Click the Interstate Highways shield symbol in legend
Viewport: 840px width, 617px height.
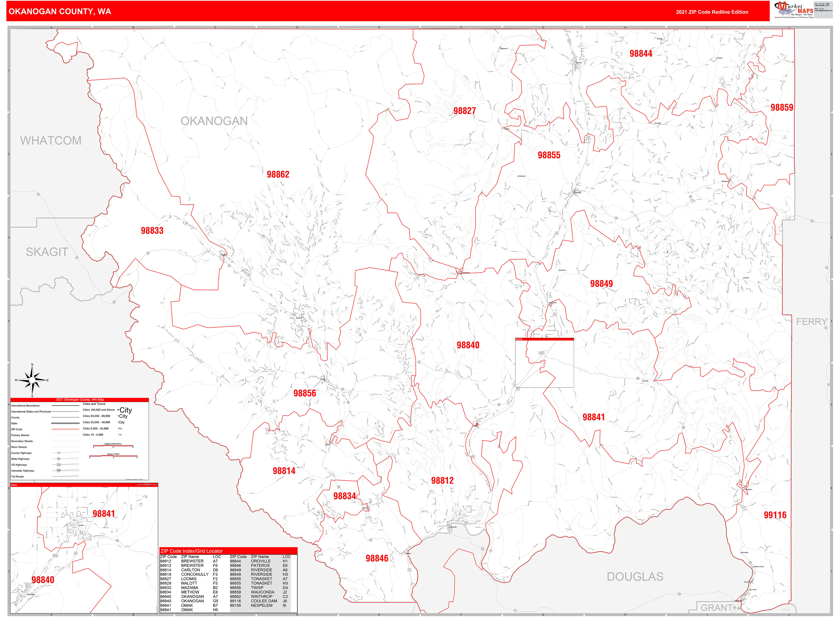click(59, 471)
